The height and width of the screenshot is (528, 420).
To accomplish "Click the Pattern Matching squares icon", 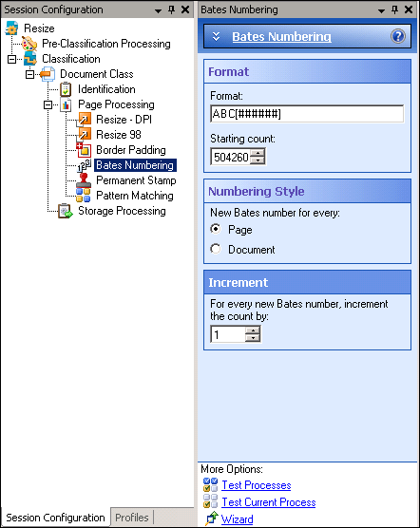I will pyautogui.click(x=84, y=196).
